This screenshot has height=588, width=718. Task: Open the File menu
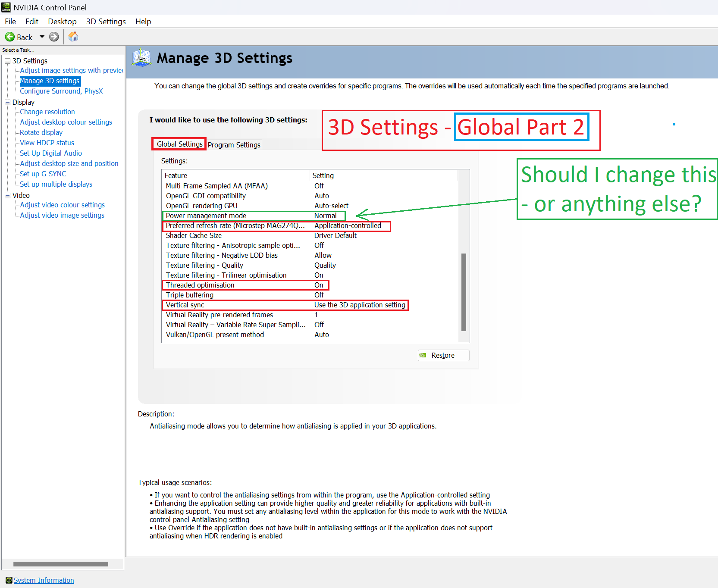(10, 22)
